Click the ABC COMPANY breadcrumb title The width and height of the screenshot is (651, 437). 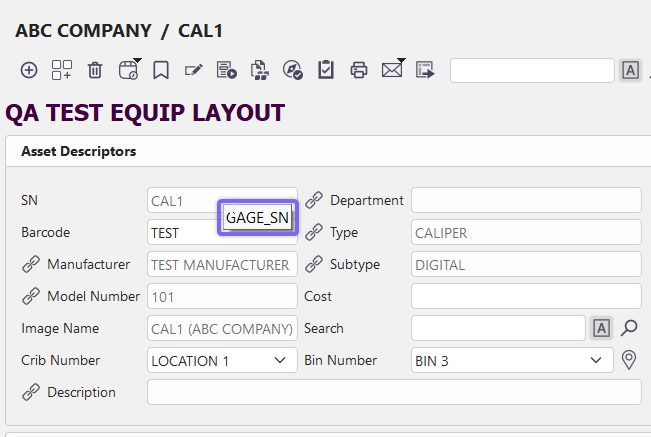83,30
